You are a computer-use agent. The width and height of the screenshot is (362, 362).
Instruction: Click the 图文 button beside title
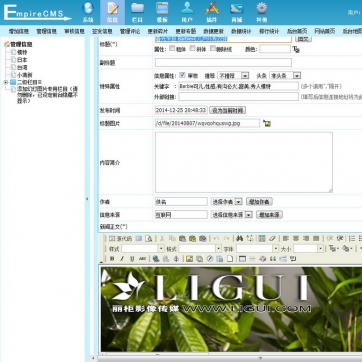303,39
